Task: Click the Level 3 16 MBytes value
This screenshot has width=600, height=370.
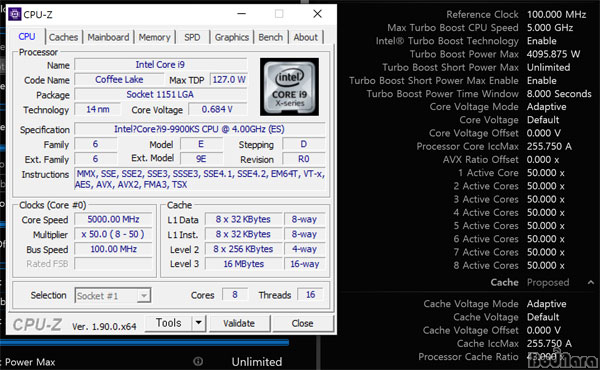Action: (x=243, y=264)
